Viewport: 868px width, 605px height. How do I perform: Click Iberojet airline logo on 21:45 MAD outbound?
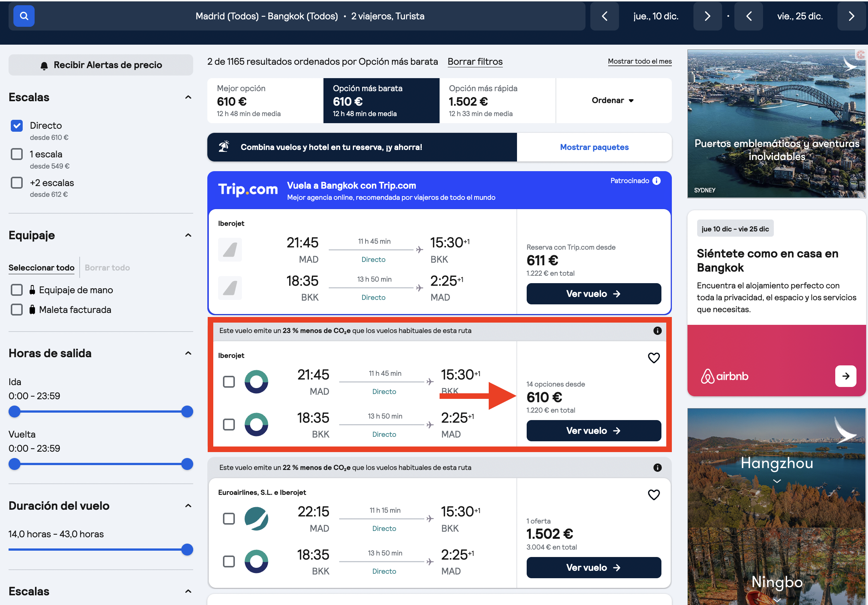(x=256, y=382)
